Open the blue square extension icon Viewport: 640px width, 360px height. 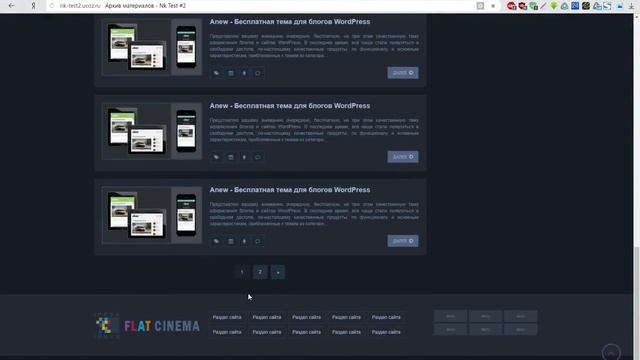575,6
